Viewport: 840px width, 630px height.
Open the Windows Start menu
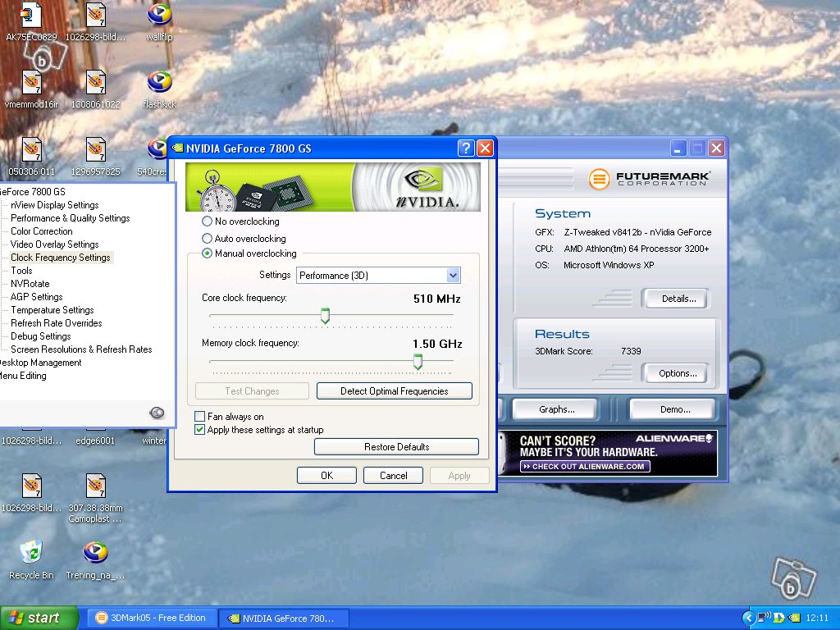coord(39,618)
